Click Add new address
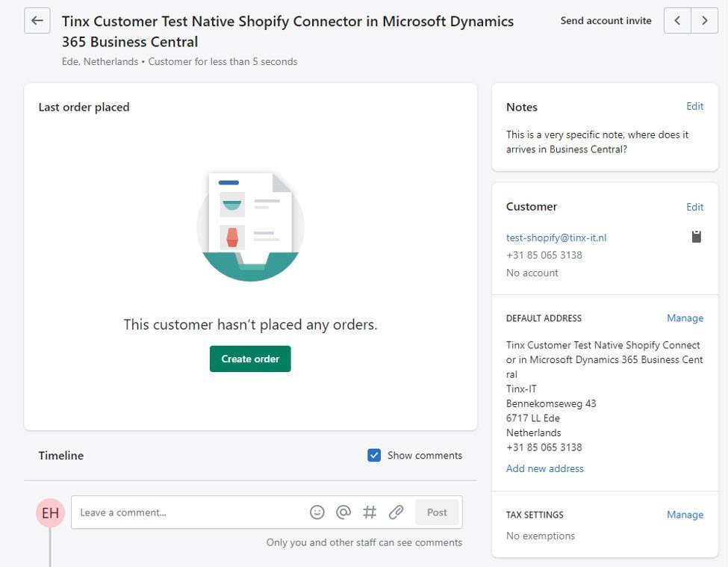728x567 pixels. [544, 468]
